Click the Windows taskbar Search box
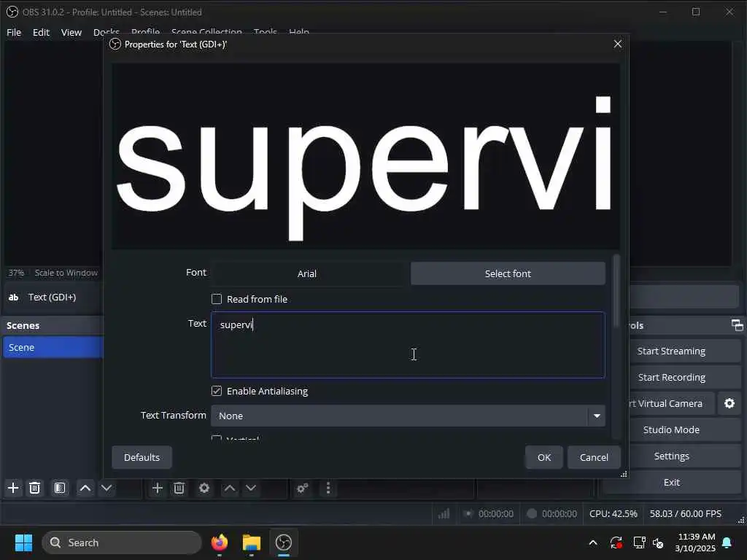Viewport: 747px width, 560px height. point(122,542)
